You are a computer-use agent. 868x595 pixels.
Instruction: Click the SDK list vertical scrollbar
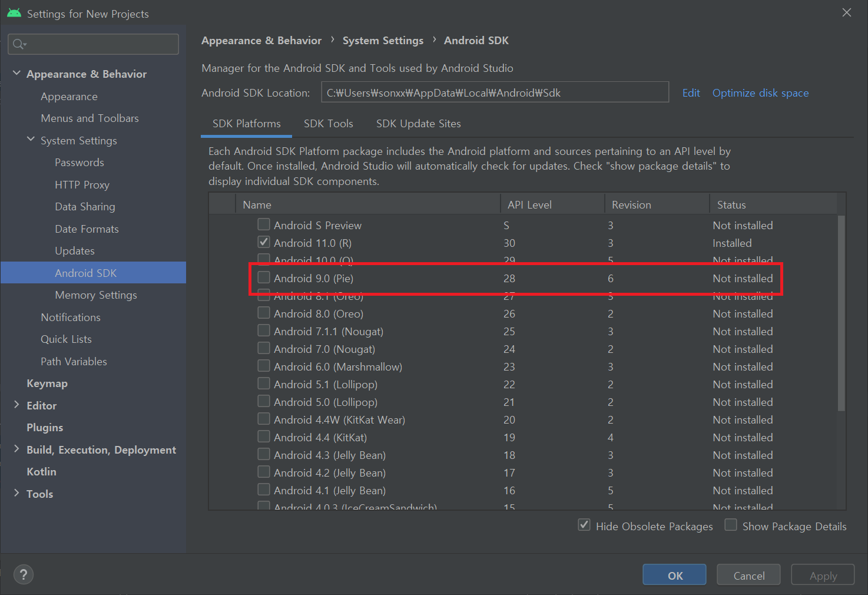point(841,312)
